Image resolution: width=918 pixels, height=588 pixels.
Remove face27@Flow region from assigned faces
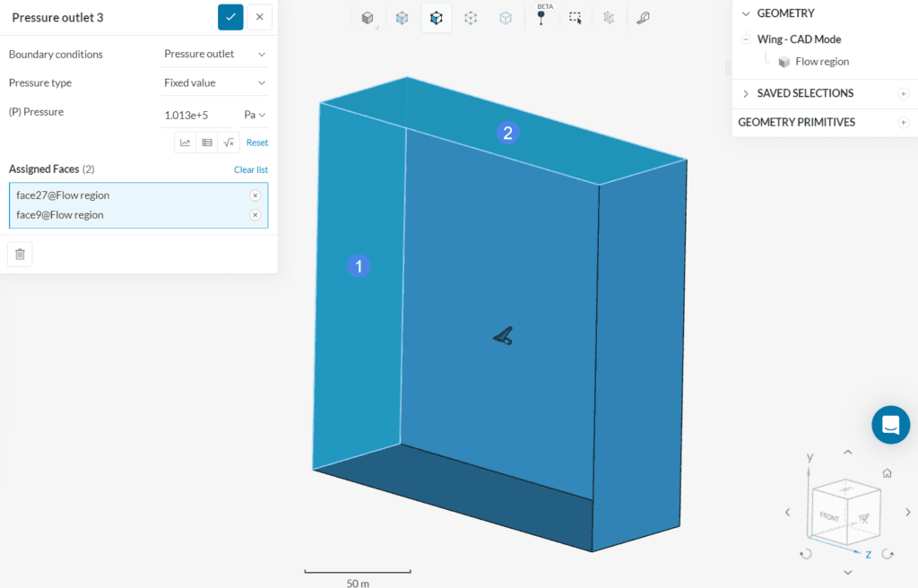point(255,195)
